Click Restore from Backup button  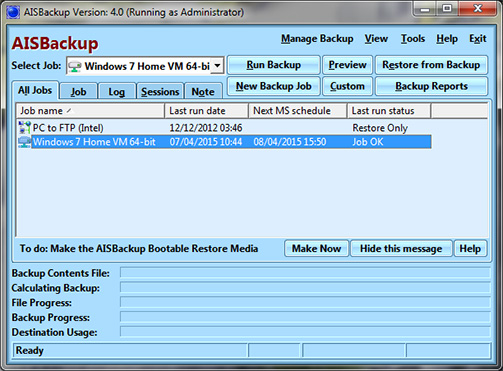pos(431,65)
